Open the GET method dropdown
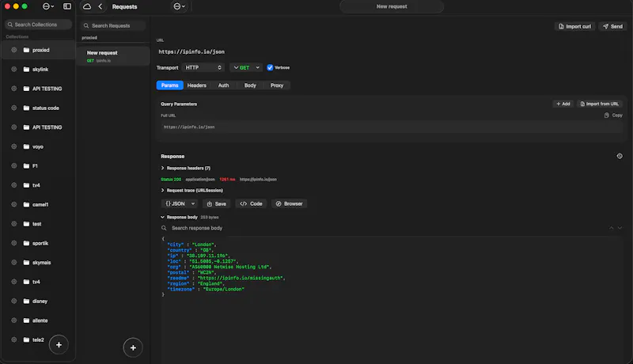Screen dimensions: 633x364 coord(246,68)
